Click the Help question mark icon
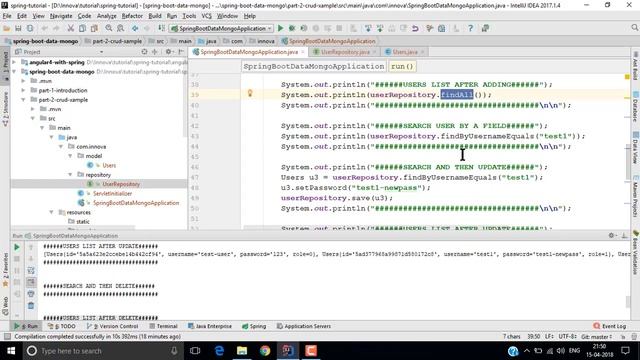The width and height of the screenshot is (640, 360). point(470,29)
